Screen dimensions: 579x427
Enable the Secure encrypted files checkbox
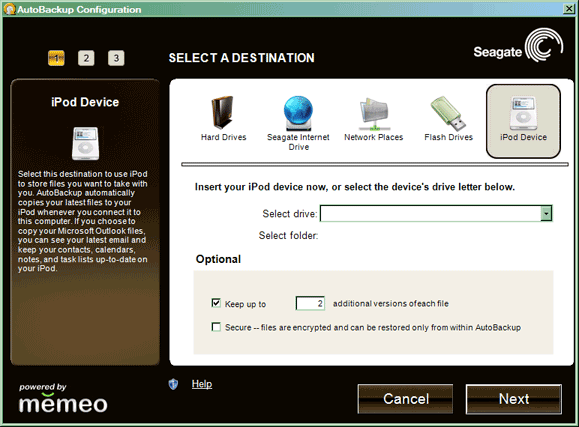(216, 327)
